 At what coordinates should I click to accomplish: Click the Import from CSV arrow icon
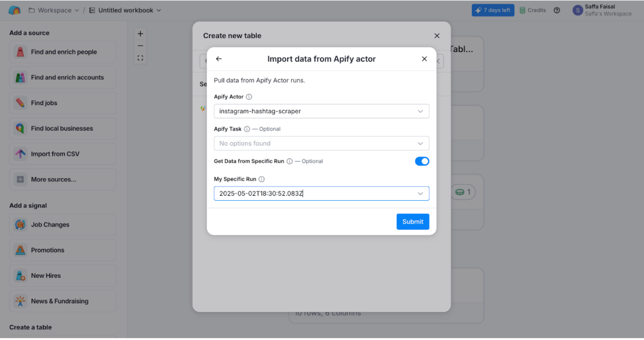[20, 154]
